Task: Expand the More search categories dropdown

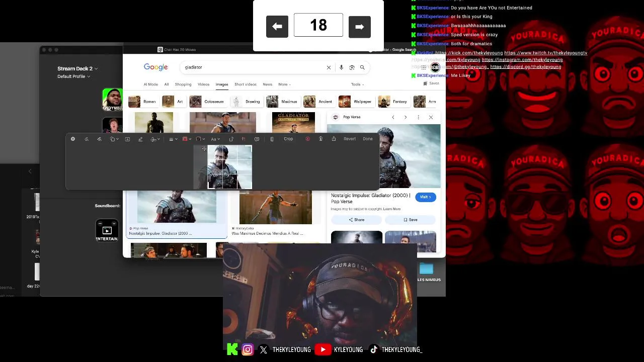Action: coord(285,84)
